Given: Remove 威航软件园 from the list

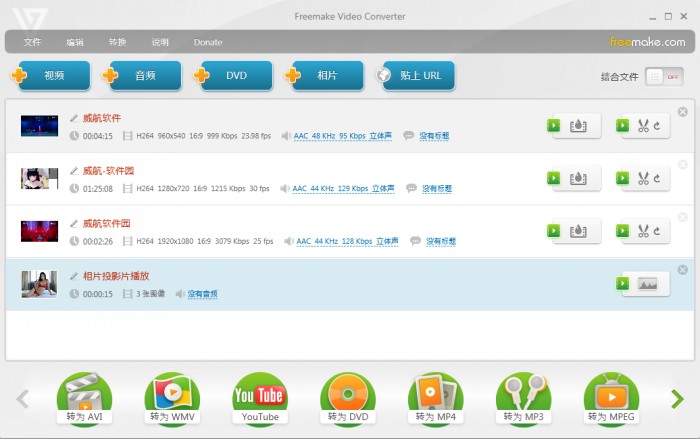Looking at the screenshot, I should [x=683, y=217].
